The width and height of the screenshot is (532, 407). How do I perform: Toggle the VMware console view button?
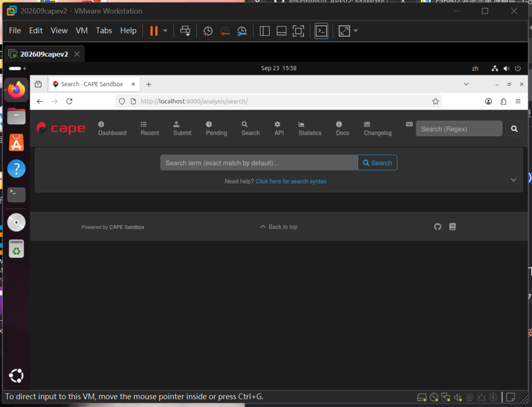pos(321,31)
